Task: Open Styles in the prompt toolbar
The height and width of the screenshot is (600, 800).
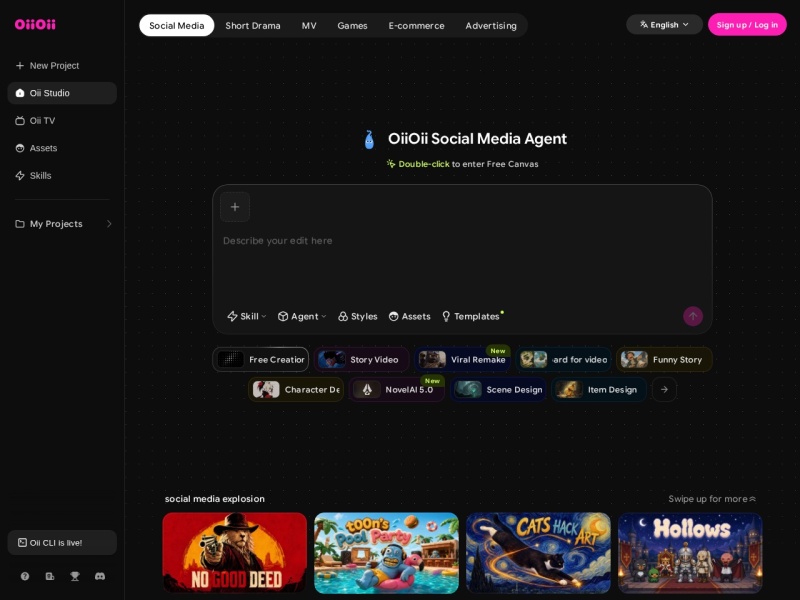Action: (358, 316)
